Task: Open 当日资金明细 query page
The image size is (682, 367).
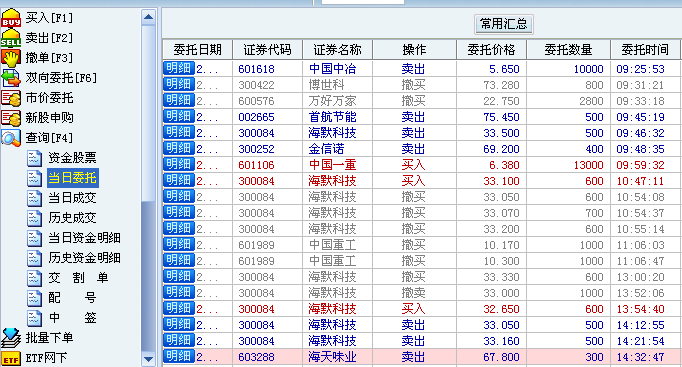Action: pyautogui.click(x=84, y=238)
